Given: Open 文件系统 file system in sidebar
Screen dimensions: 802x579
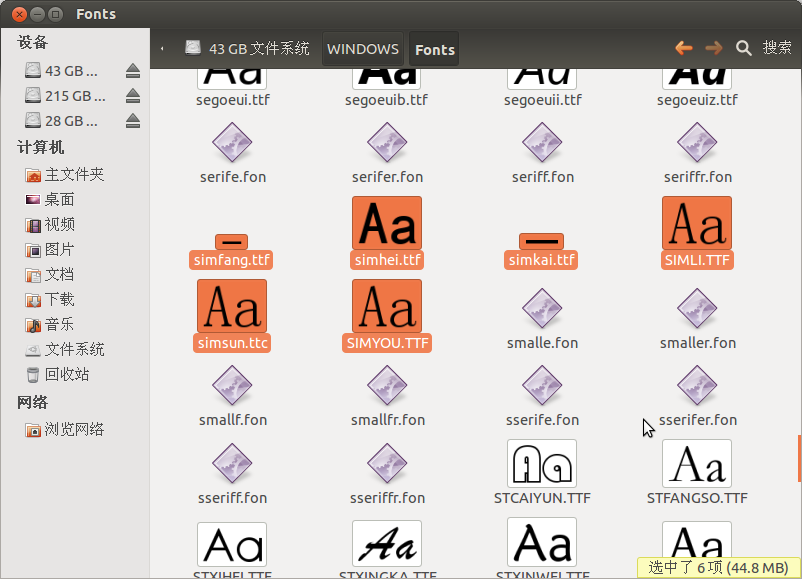Looking at the screenshot, I should tap(65, 349).
